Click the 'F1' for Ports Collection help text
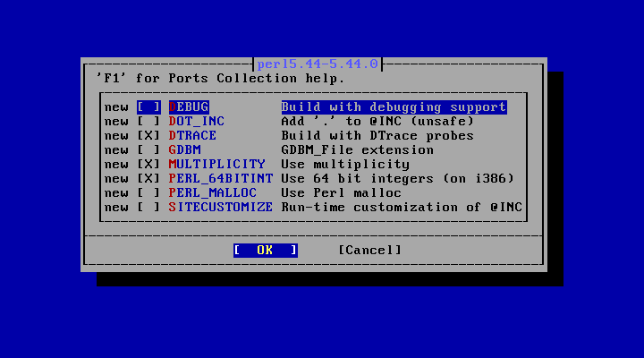 220,79
